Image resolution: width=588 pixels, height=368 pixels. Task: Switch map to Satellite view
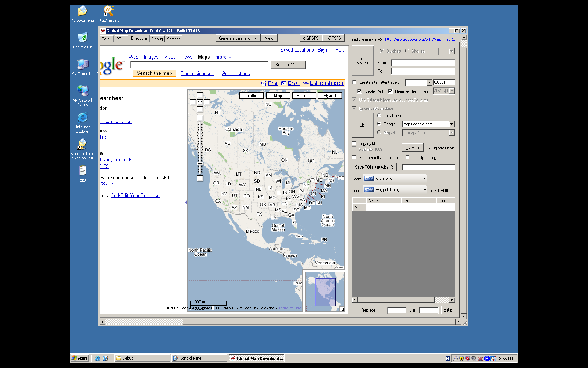304,95
